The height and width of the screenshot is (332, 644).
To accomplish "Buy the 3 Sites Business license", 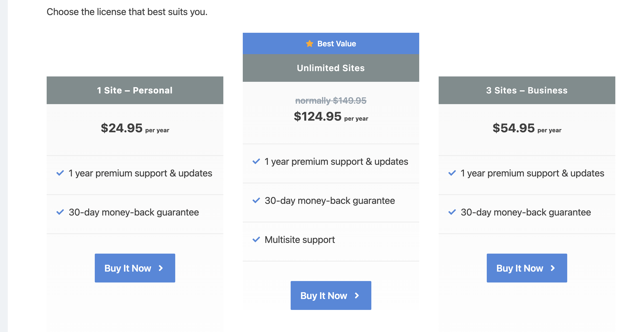I will click(527, 268).
